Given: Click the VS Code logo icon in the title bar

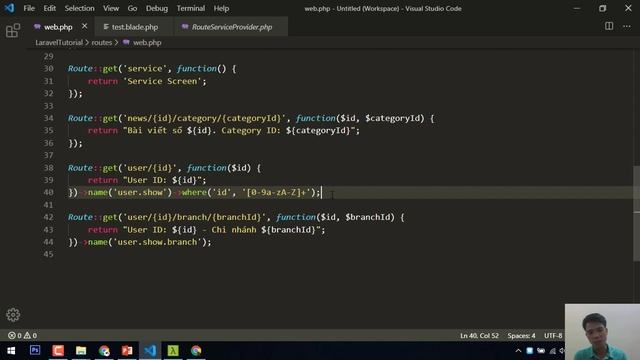Looking at the screenshot, I should (x=9, y=8).
